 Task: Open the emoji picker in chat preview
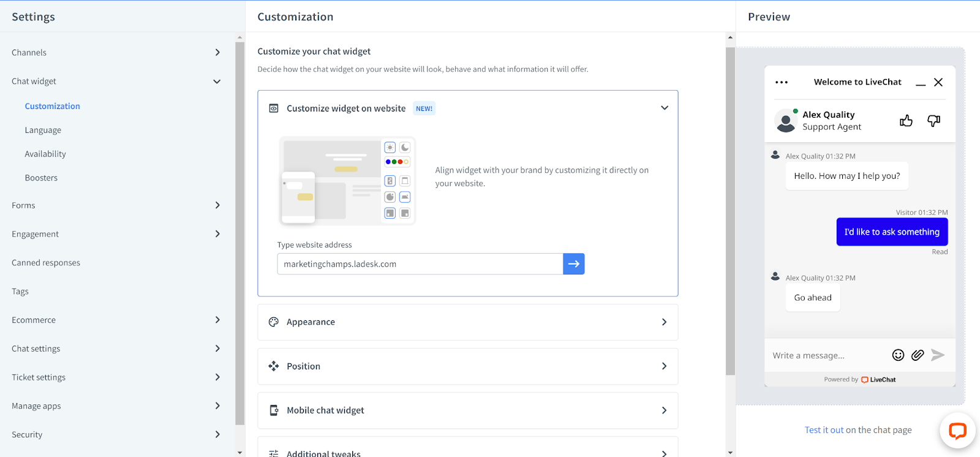coord(898,355)
